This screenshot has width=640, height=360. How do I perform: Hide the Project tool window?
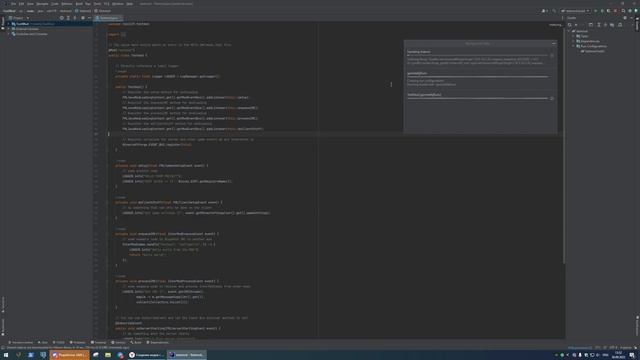(x=89, y=18)
